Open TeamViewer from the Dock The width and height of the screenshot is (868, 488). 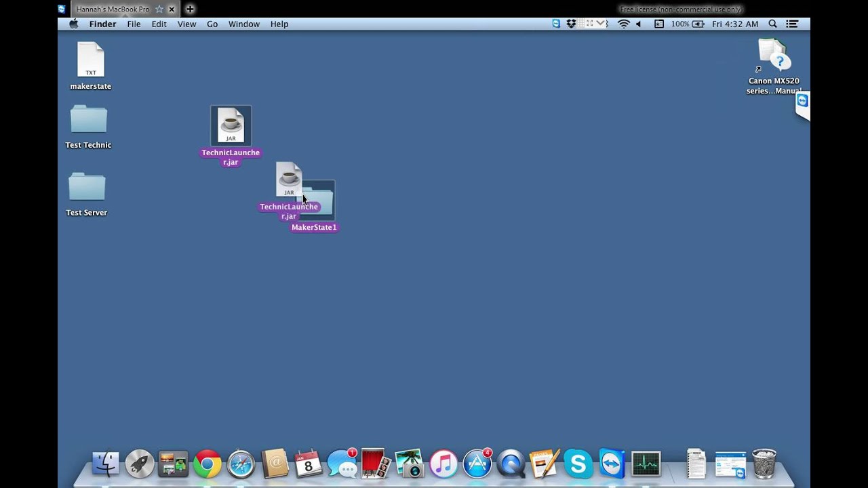(612, 464)
